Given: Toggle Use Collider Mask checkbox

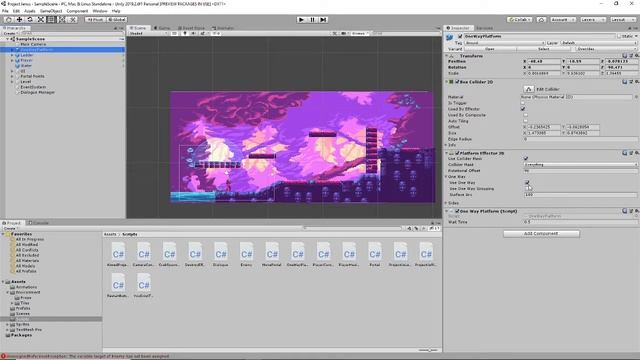Looking at the screenshot, I should point(526,158).
